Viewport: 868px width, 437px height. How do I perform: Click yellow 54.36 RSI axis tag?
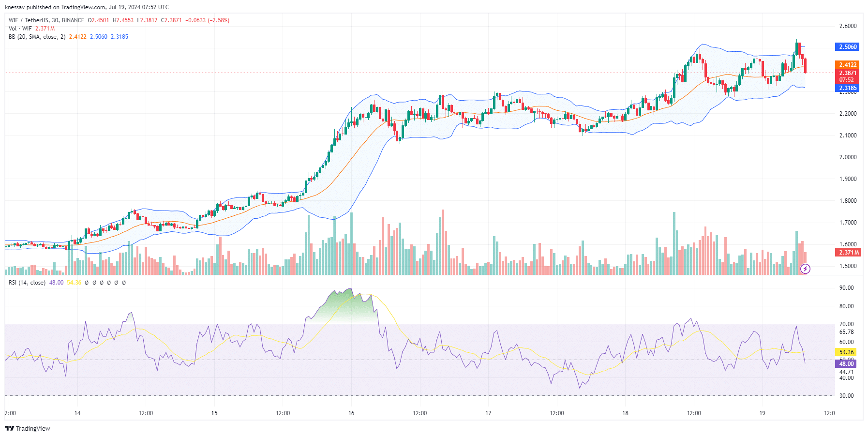pos(846,352)
